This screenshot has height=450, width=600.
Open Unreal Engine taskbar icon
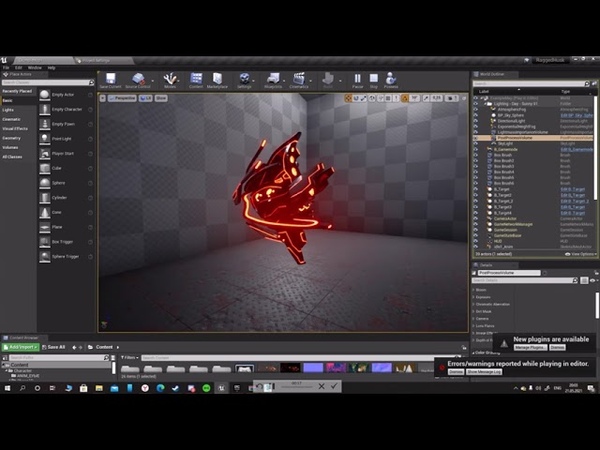(x=222, y=388)
